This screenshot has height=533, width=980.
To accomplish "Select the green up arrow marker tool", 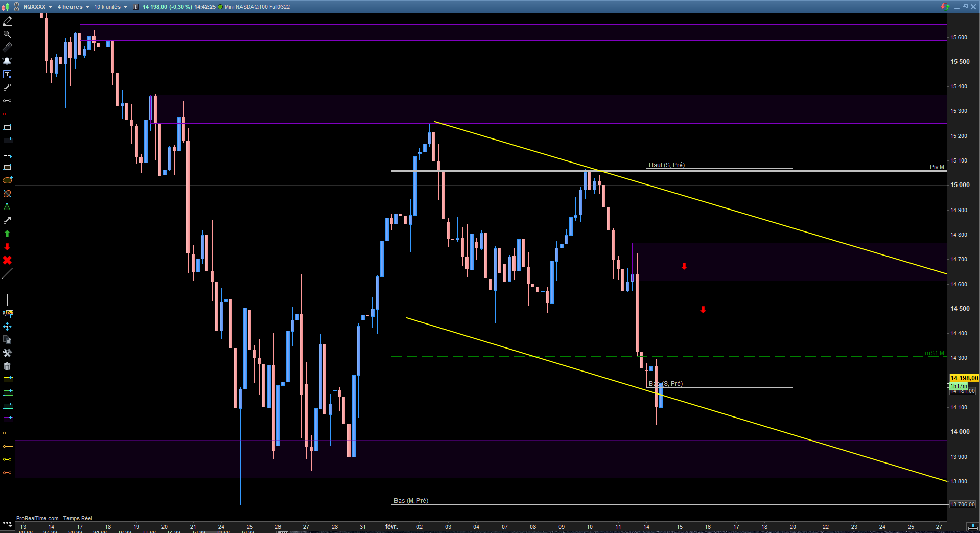I will click(x=7, y=234).
